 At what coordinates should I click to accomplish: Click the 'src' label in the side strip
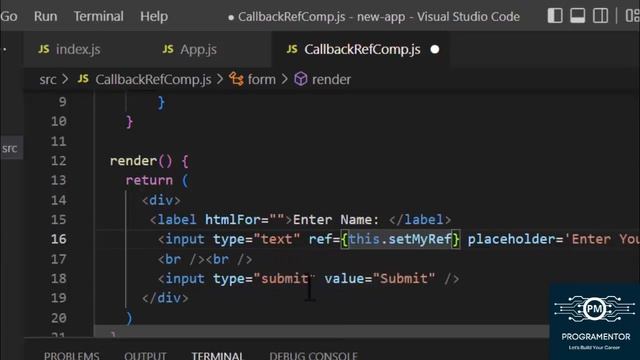pos(10,148)
